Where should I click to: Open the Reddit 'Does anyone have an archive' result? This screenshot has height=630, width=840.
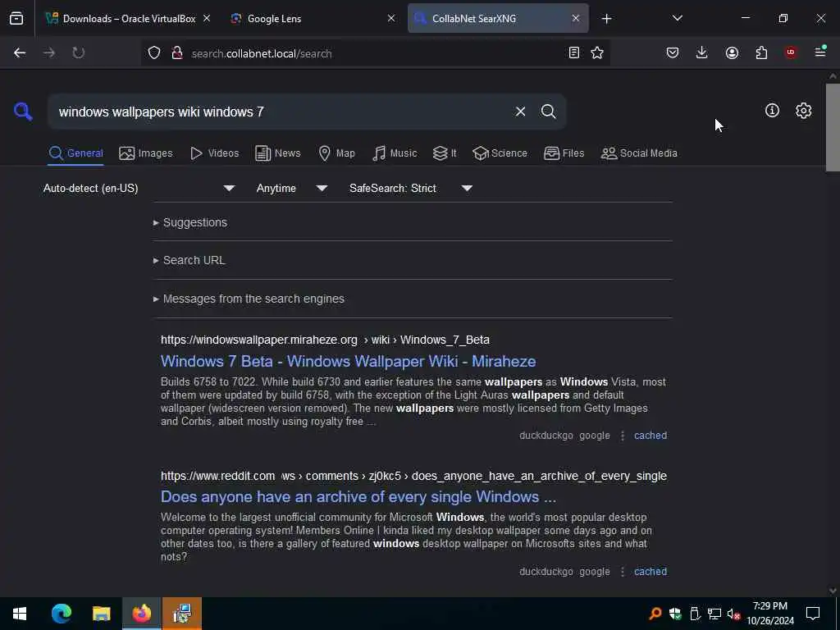coord(358,496)
